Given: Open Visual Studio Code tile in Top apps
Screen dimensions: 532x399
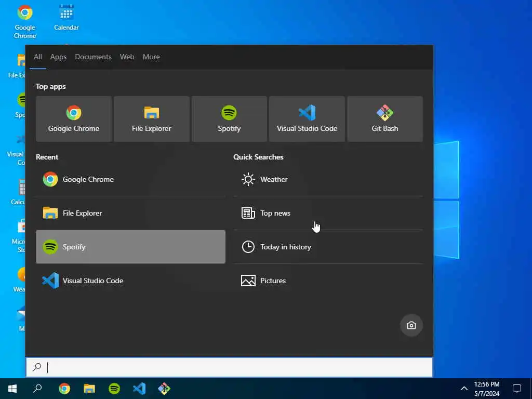Looking at the screenshot, I should coord(307,119).
